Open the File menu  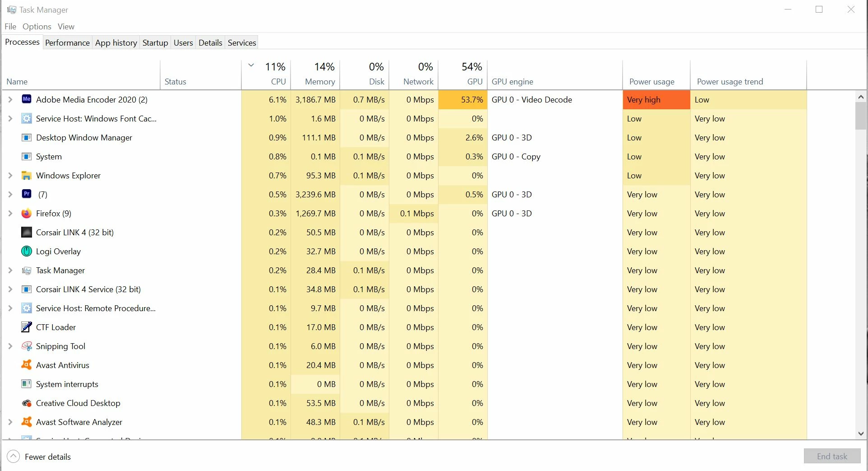tap(10, 27)
